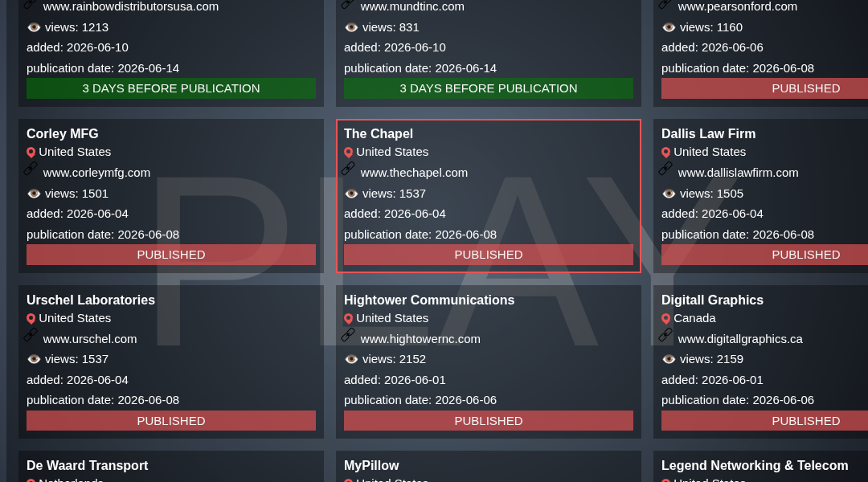This screenshot has width=868, height=482.
Task: Open the www.urschel.com link
Action: click(90, 339)
